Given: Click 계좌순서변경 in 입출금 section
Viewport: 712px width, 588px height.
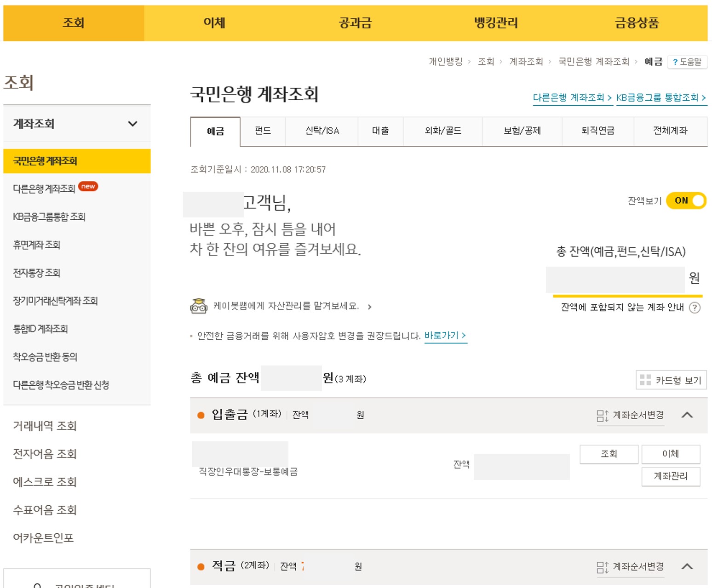Looking at the screenshot, I should [631, 416].
